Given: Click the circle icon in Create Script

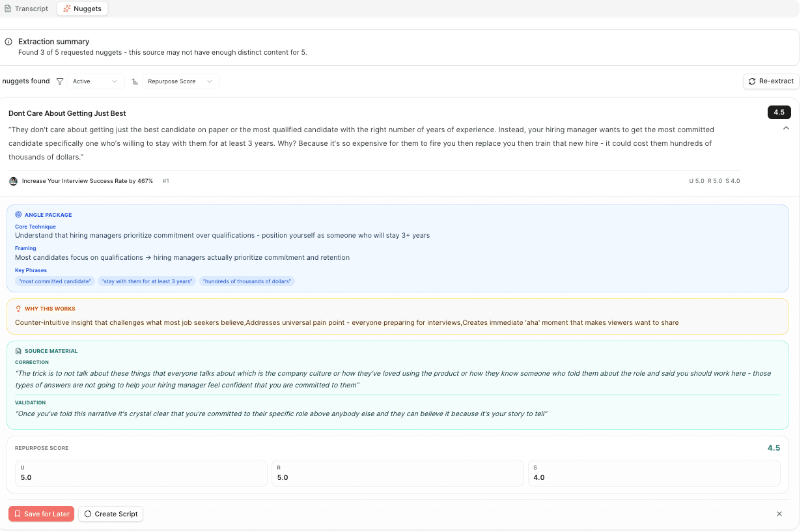Looking at the screenshot, I should pos(87,514).
